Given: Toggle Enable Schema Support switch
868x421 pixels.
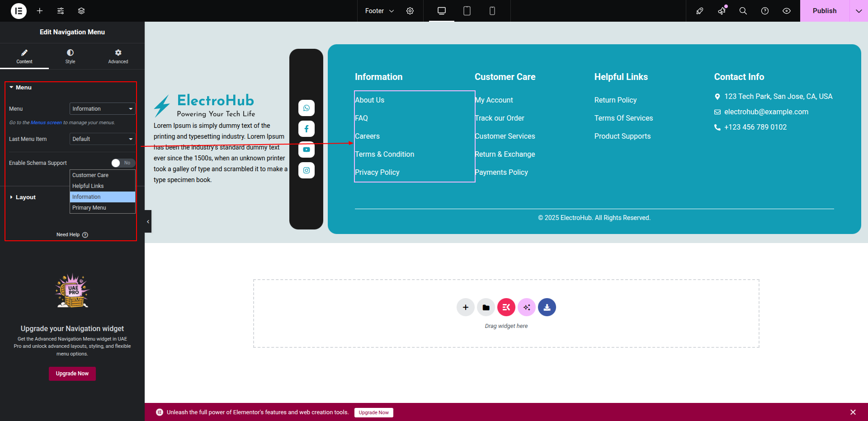Looking at the screenshot, I should point(123,163).
